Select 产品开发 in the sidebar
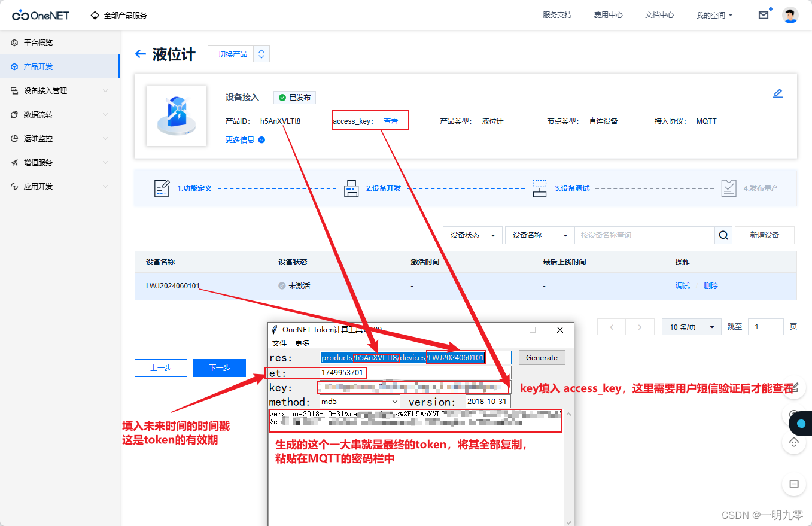 pyautogui.click(x=60, y=66)
